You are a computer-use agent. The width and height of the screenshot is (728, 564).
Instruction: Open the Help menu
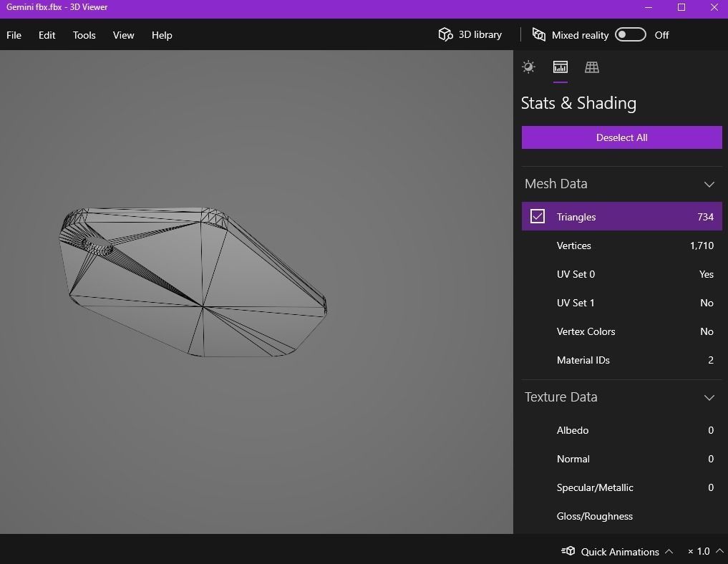tap(162, 35)
